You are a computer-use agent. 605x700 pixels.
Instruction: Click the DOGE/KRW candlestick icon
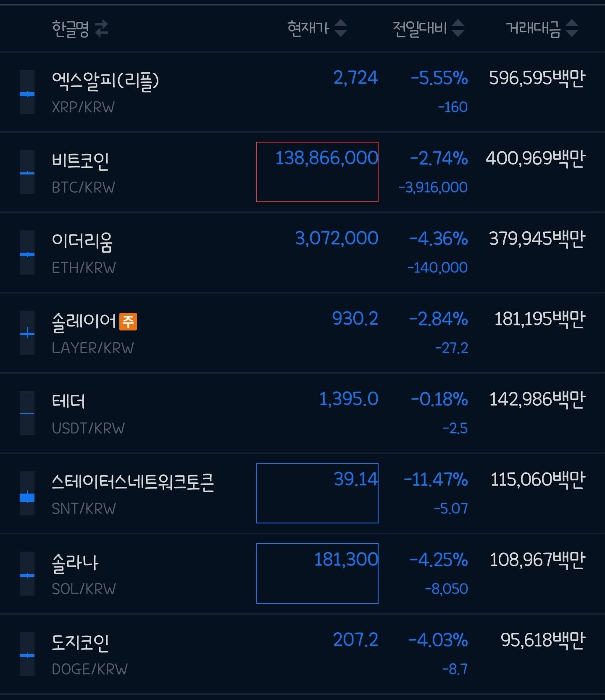(x=27, y=654)
